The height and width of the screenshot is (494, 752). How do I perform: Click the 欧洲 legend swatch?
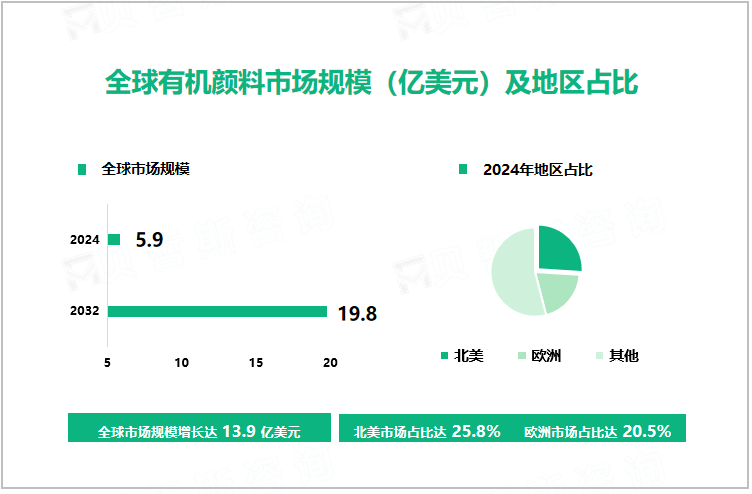(522, 355)
